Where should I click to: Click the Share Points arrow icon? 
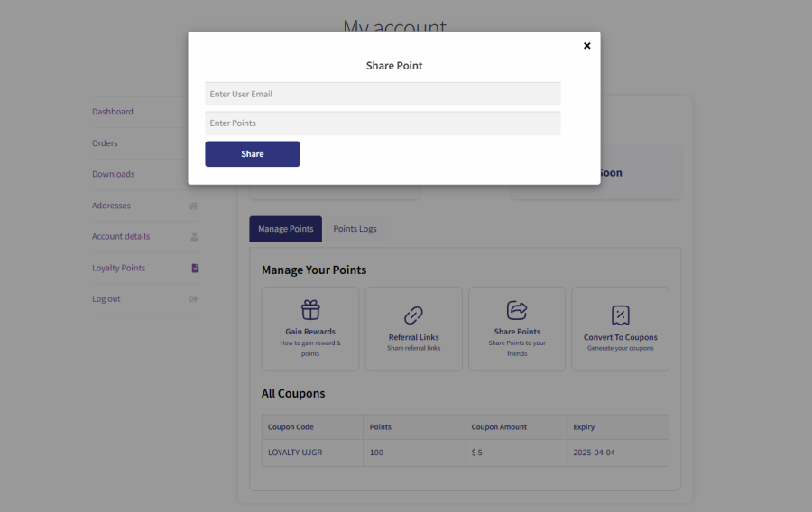[x=517, y=310]
